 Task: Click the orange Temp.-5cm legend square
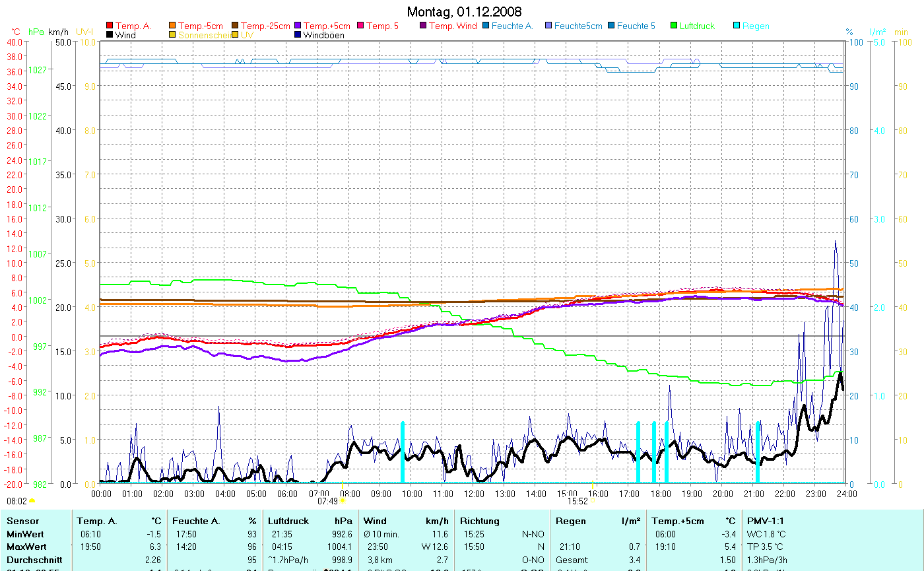pyautogui.click(x=173, y=26)
